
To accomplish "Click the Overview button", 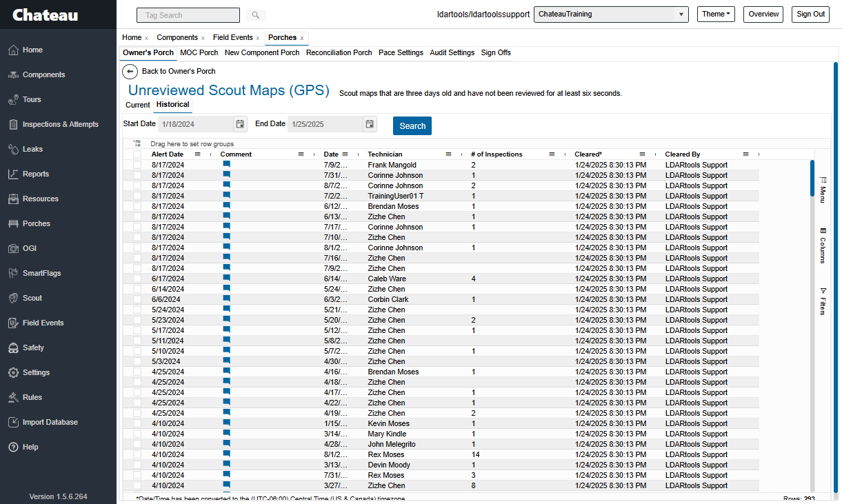I will tap(763, 14).
